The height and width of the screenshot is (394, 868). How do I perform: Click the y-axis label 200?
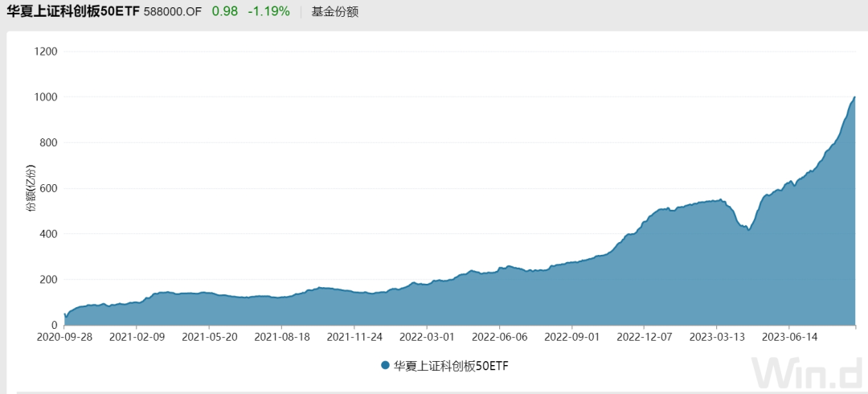pos(48,280)
